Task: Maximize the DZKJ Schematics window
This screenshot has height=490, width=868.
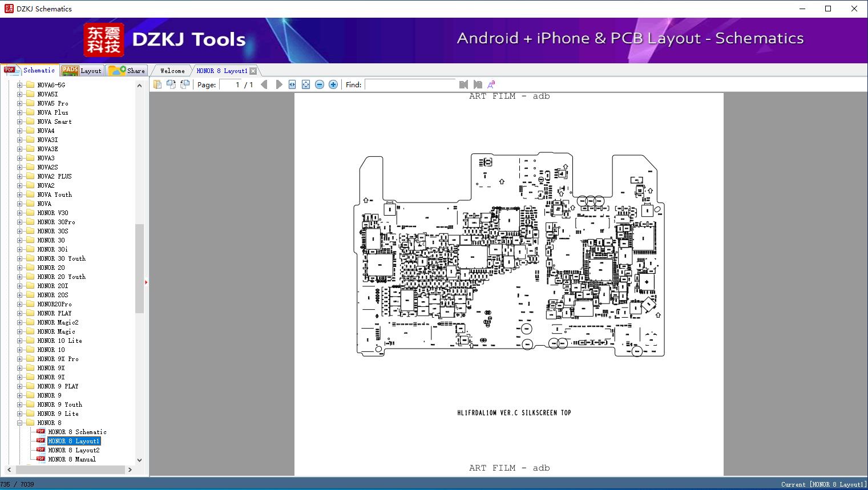Action: 828,9
